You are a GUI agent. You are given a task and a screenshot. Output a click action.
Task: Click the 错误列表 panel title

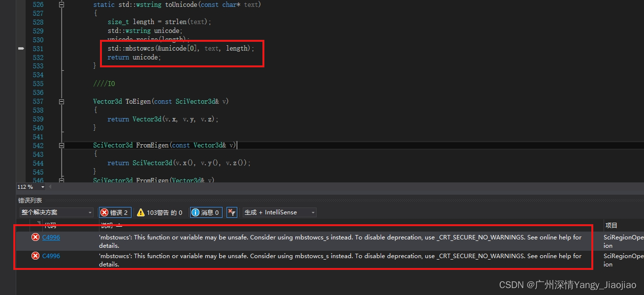coord(31,201)
